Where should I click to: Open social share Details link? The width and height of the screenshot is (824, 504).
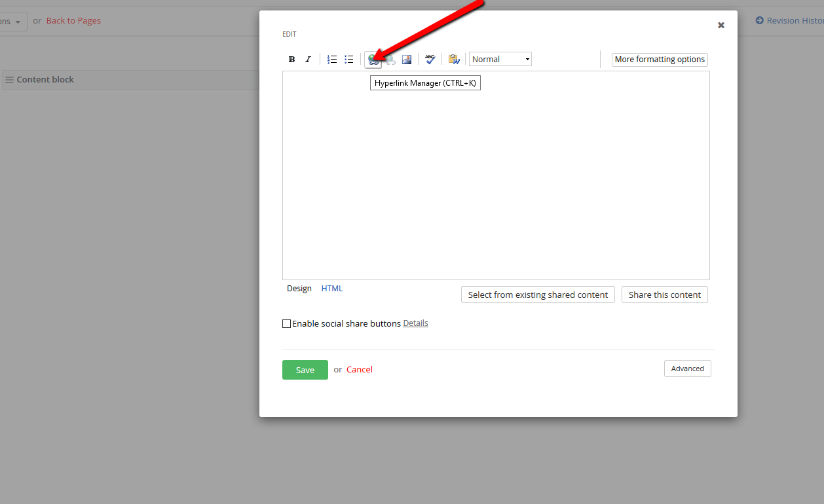(x=415, y=323)
